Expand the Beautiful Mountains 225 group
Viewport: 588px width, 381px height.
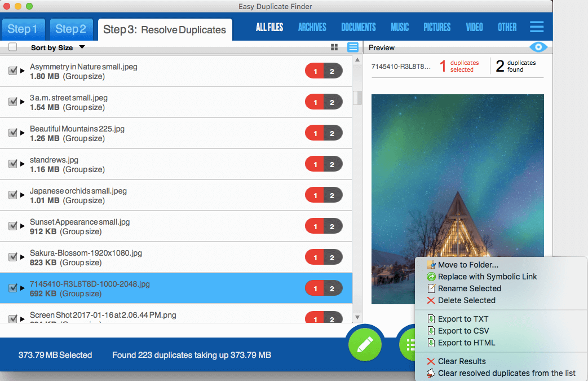pos(23,133)
